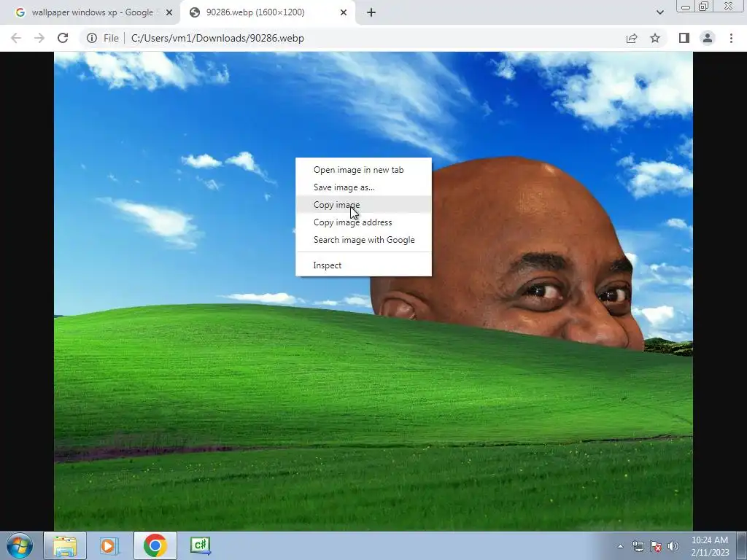
Task: Close the wallpaper windows xp Google tab
Action: coord(169,12)
